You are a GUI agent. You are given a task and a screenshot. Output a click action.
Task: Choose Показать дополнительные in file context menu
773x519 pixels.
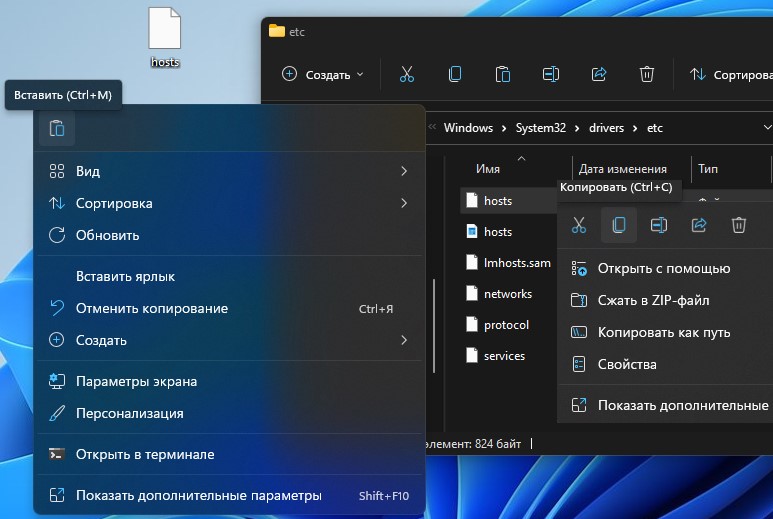(667, 405)
